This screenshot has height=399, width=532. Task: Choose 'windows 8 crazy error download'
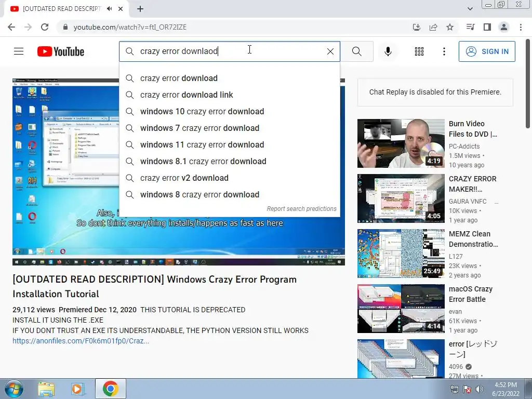coord(229,194)
